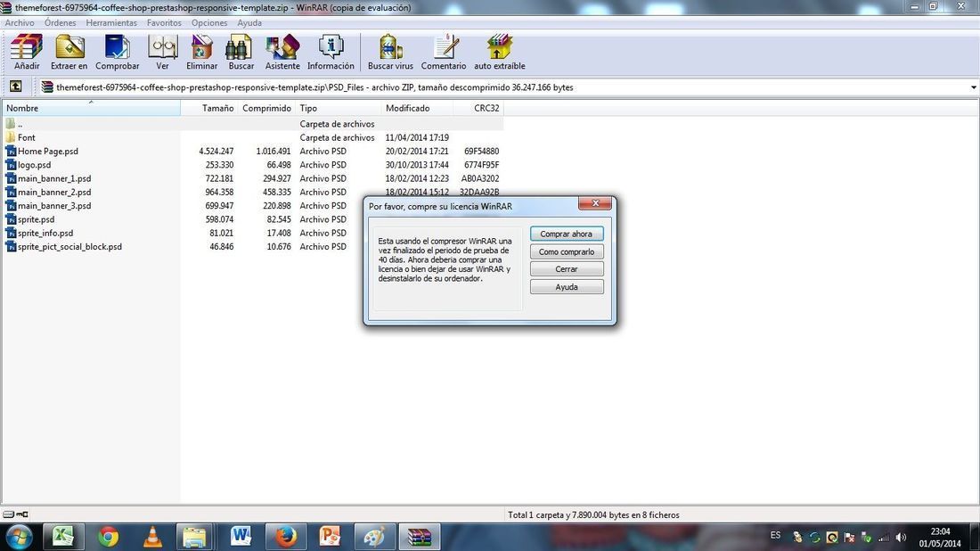Sort by the Nombre column header
The height and width of the screenshot is (551, 980).
click(92, 108)
